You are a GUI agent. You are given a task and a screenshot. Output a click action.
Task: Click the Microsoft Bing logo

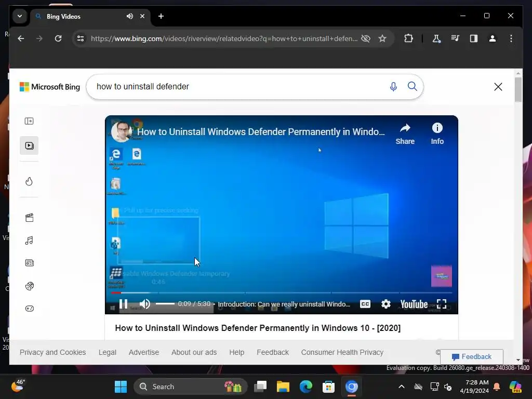(50, 87)
